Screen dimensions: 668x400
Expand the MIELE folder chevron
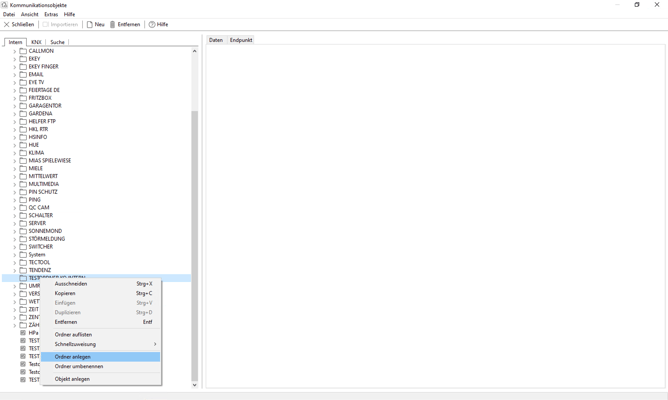coord(14,168)
